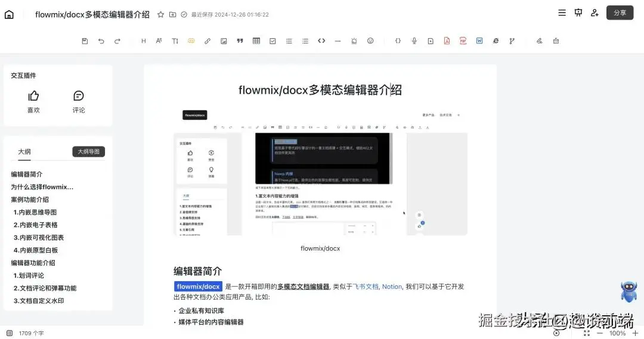Insert a table from the toolbar
This screenshot has width=644, height=339.
(256, 41)
